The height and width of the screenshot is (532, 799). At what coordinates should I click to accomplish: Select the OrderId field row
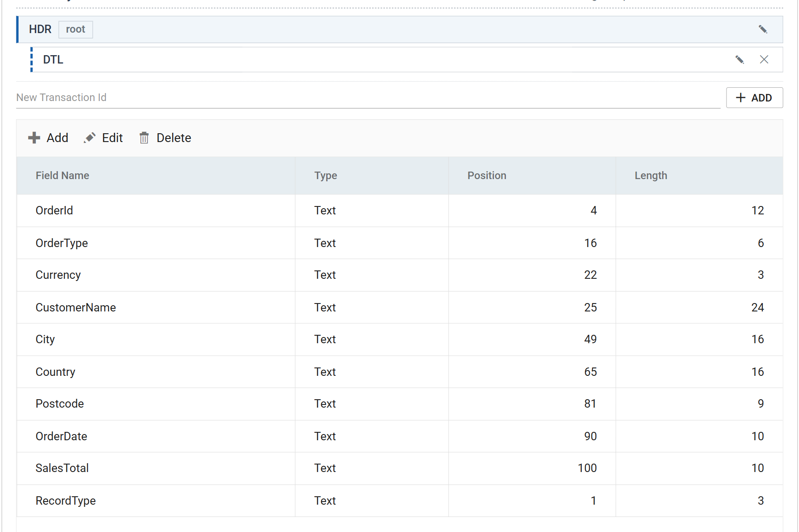[399, 211]
